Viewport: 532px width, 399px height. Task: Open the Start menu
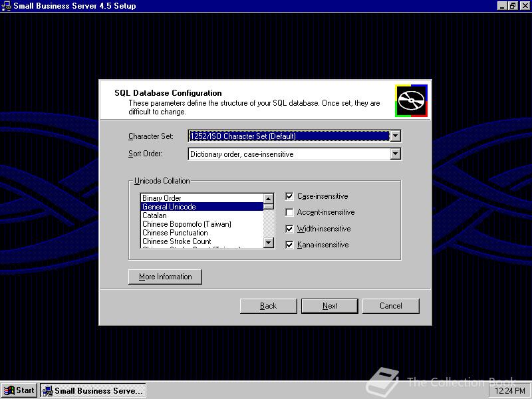click(19, 390)
